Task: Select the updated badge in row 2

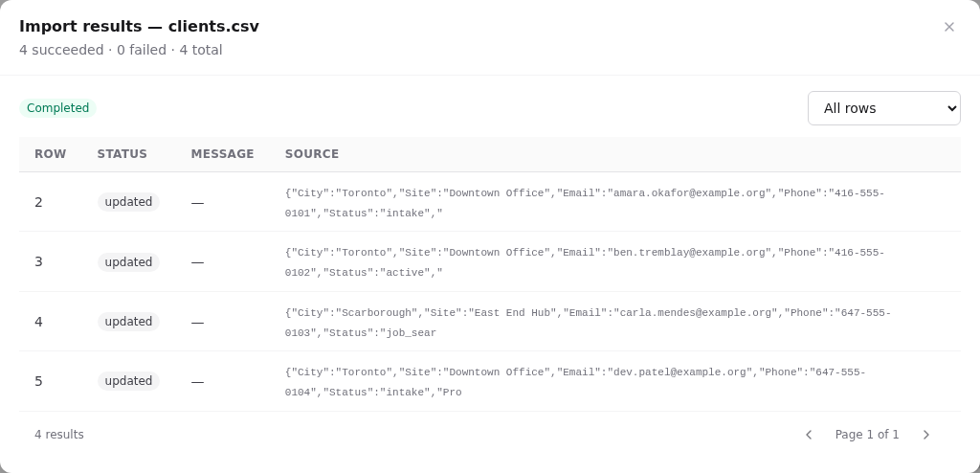Action: click(x=129, y=202)
